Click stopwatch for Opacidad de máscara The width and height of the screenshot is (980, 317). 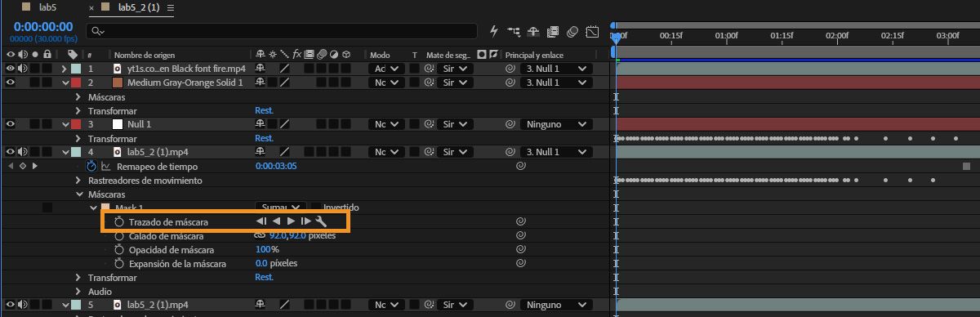coord(119,249)
